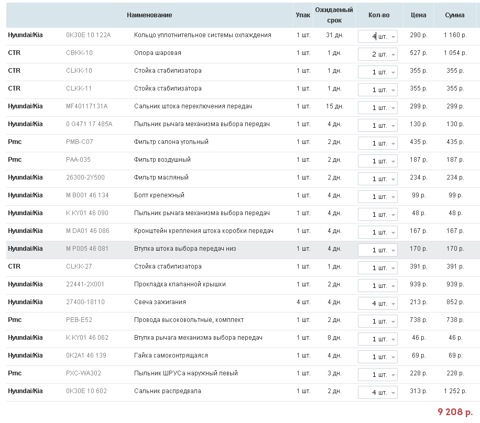The image size is (480, 423).
Task: Open part PEB-E52 high-voltage wires
Action: [x=79, y=320]
